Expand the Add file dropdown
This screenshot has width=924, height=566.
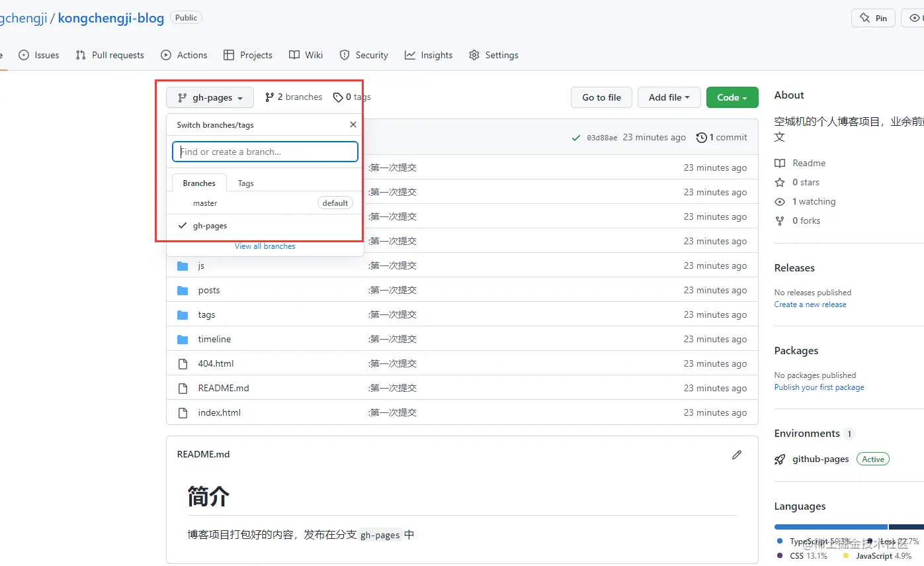pyautogui.click(x=669, y=97)
